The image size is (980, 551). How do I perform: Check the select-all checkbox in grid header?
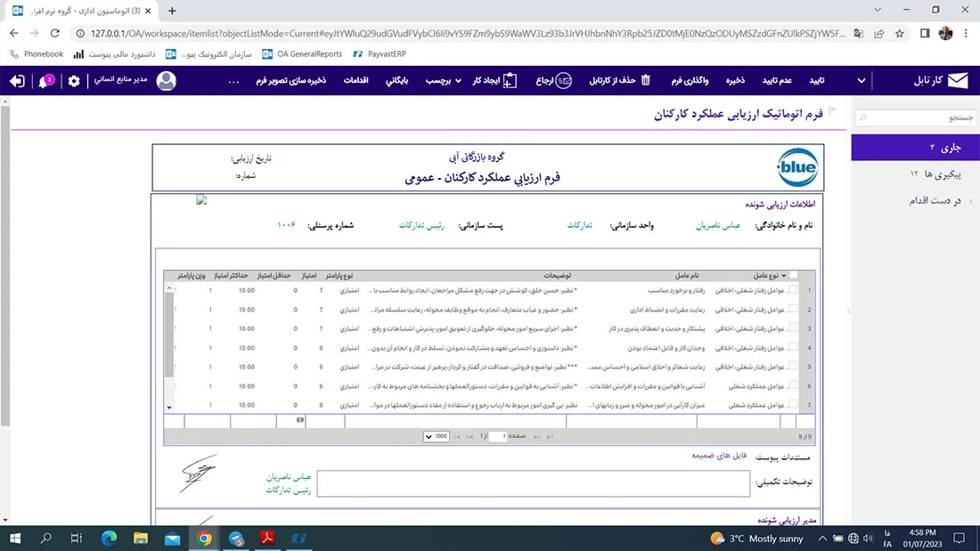pos(793,276)
